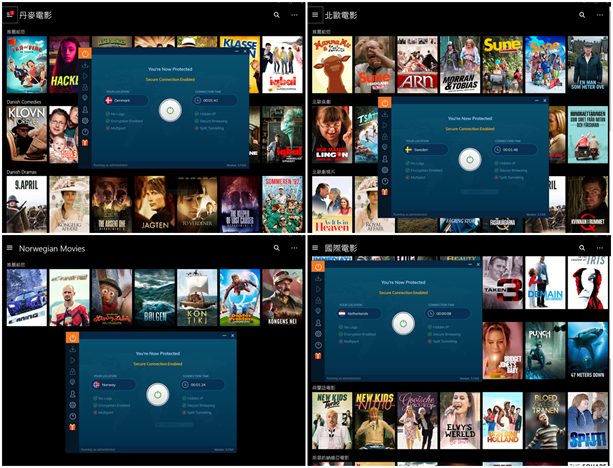
Task: Click orange power icon in Sweden VPN sidebar
Action: coord(386,103)
